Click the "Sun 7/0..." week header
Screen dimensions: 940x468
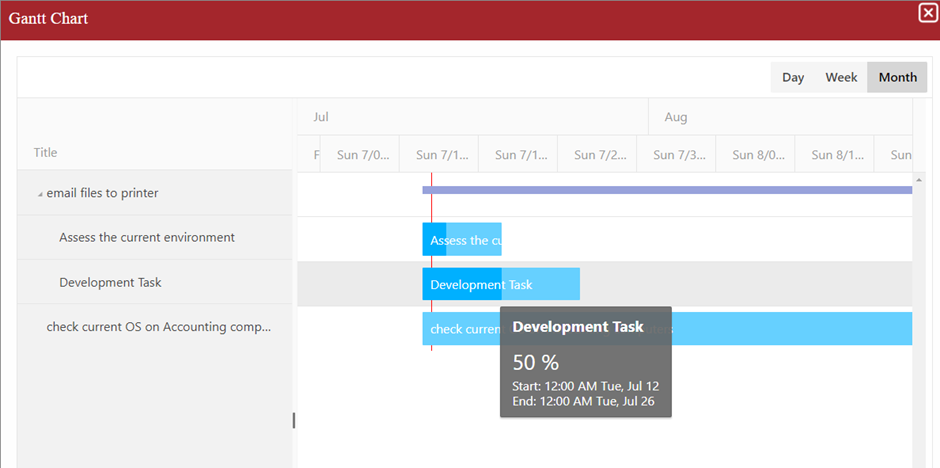point(360,155)
